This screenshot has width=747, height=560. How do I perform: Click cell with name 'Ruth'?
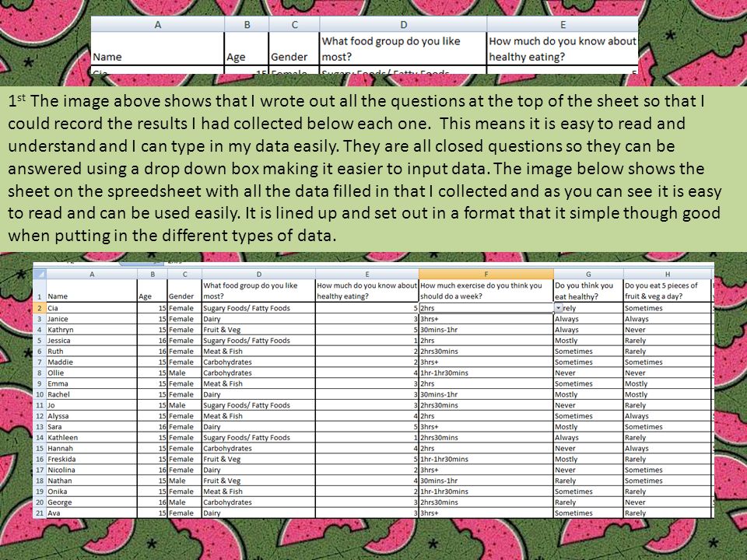click(x=92, y=352)
